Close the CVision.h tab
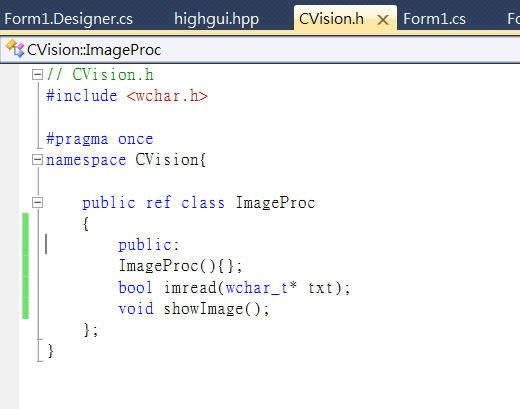The height and width of the screenshot is (409, 520). (x=383, y=20)
